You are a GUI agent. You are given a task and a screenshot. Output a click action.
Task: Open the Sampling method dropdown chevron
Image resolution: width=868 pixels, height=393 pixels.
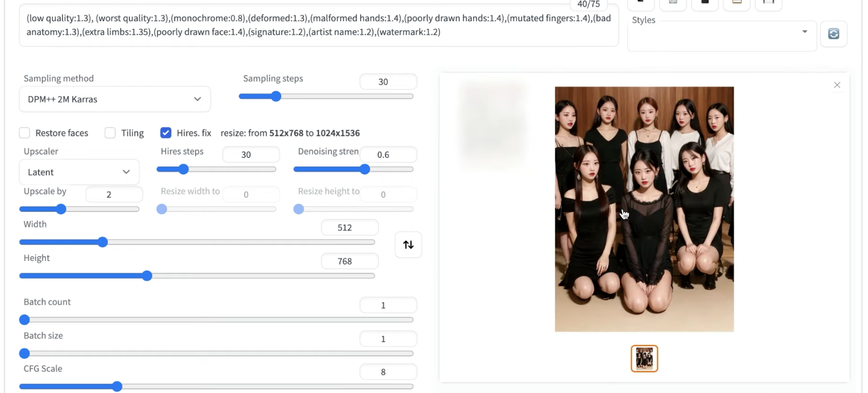tap(197, 99)
